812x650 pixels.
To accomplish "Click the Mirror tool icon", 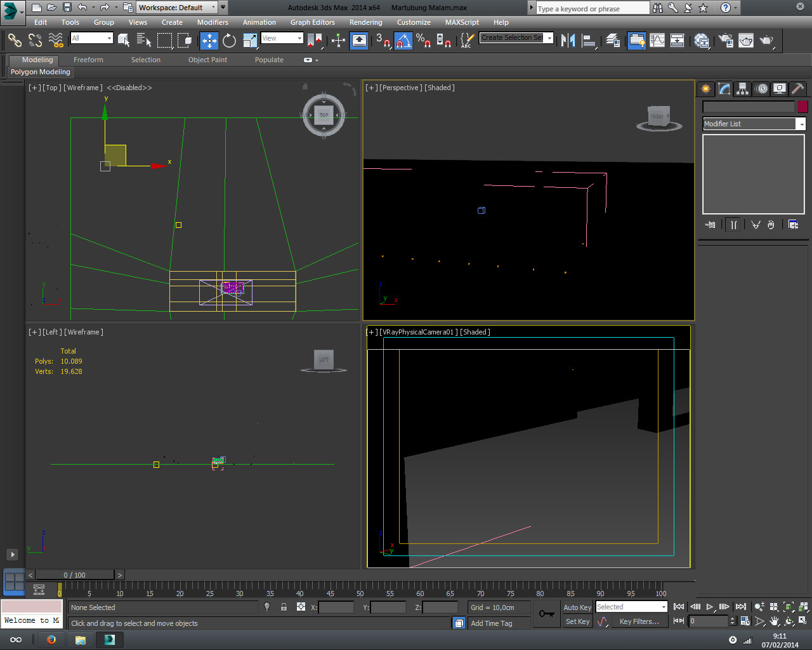I will point(569,41).
